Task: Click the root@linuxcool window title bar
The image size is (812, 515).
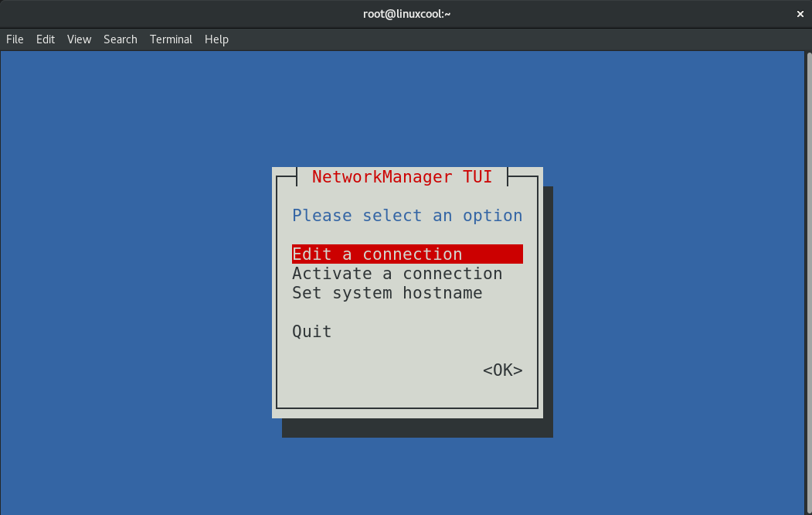Action: coord(406,14)
